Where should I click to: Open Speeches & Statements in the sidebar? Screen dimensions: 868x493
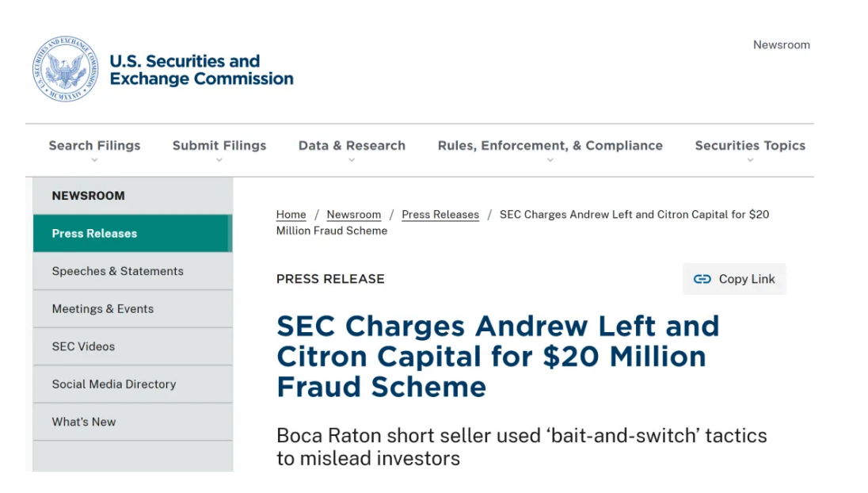[117, 271]
